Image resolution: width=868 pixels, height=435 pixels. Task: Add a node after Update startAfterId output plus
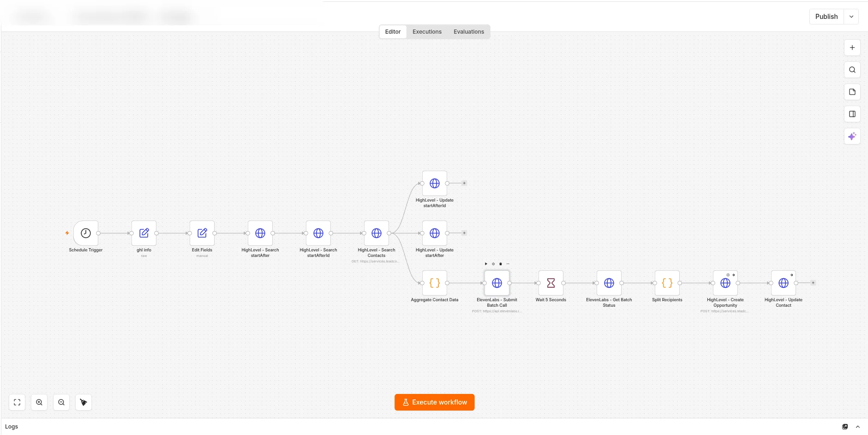coord(464,183)
